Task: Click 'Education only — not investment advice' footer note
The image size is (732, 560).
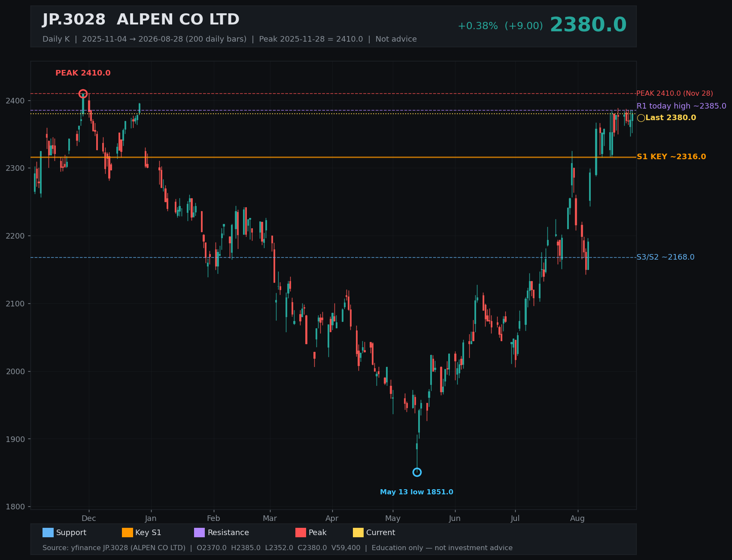Action: point(442,548)
